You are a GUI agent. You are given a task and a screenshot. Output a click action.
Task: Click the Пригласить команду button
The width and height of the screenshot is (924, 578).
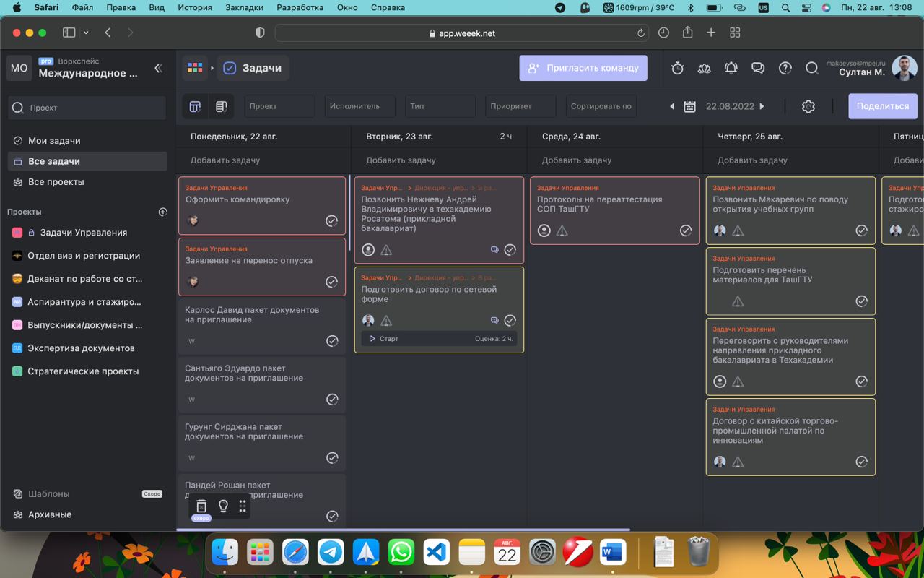(x=583, y=68)
